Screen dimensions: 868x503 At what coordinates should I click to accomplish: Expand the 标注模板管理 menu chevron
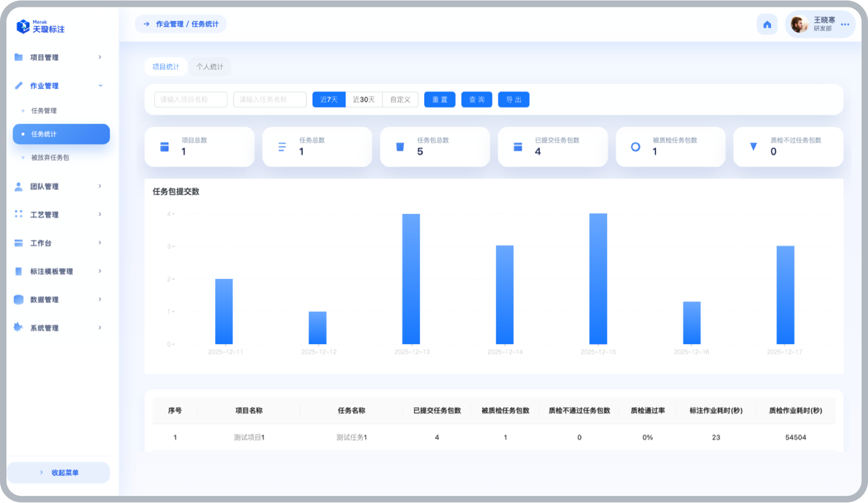100,271
